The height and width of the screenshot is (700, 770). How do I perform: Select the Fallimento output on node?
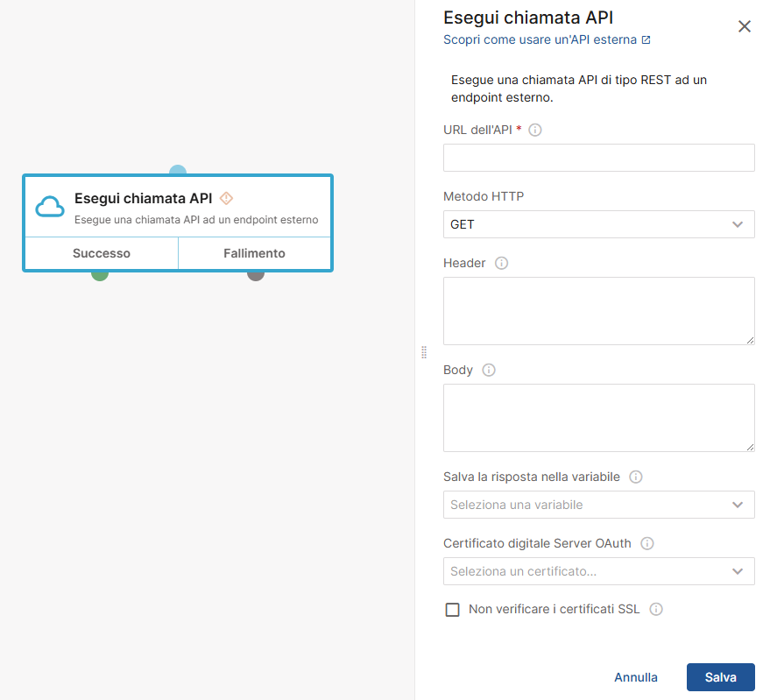click(254, 253)
